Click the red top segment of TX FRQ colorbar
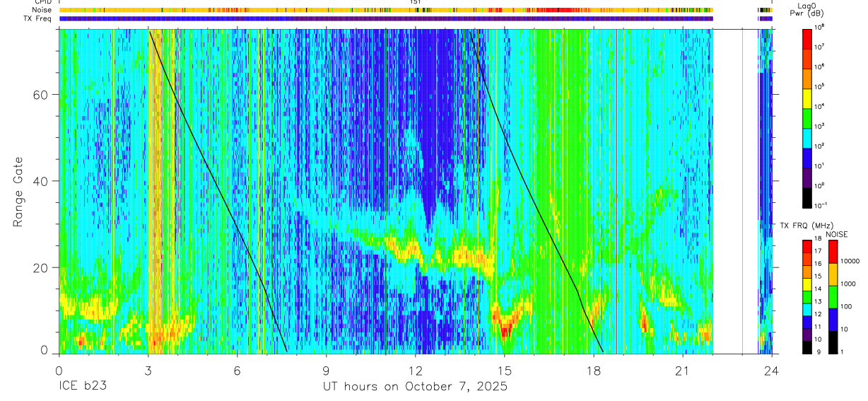The image size is (868, 401). pos(807,246)
